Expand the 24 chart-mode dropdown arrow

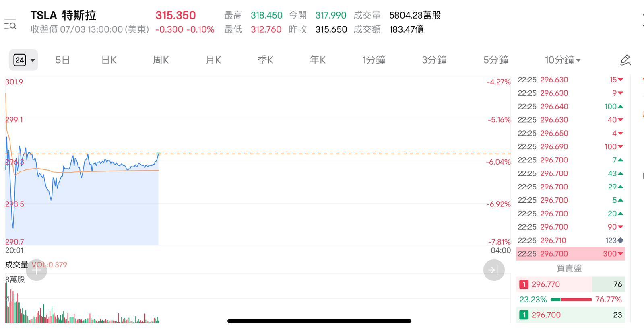click(x=32, y=60)
